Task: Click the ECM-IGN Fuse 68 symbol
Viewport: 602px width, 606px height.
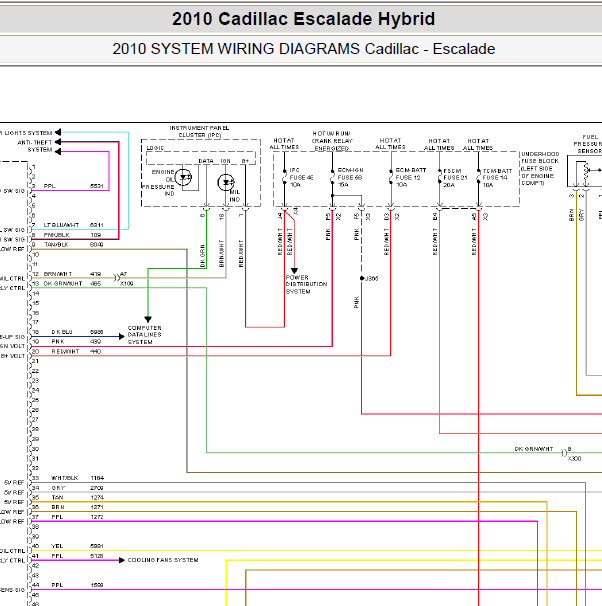Action: tap(332, 177)
